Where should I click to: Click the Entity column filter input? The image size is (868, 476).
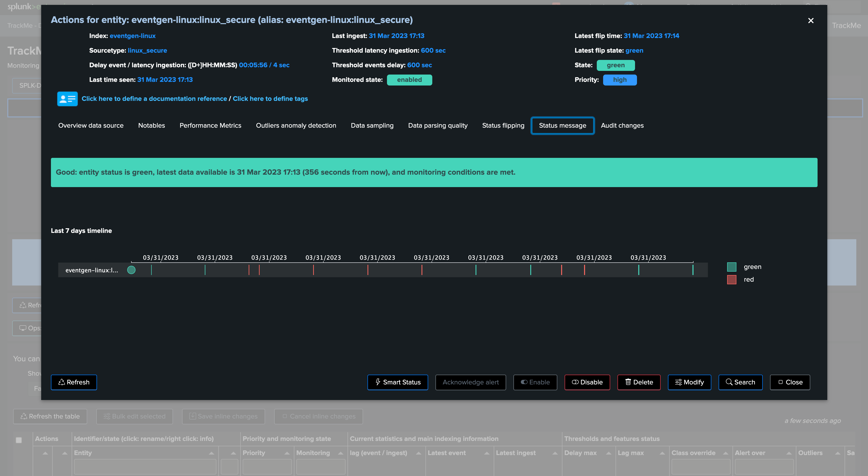pyautogui.click(x=145, y=467)
